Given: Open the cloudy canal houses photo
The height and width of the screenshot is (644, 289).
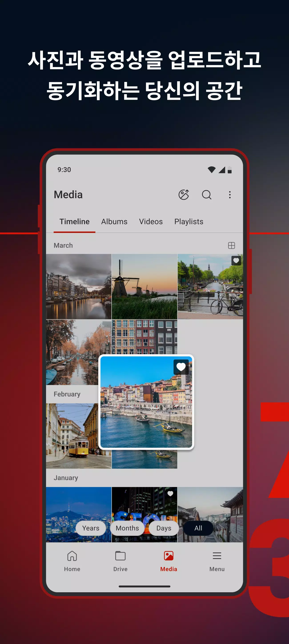Looking at the screenshot, I should 78,286.
